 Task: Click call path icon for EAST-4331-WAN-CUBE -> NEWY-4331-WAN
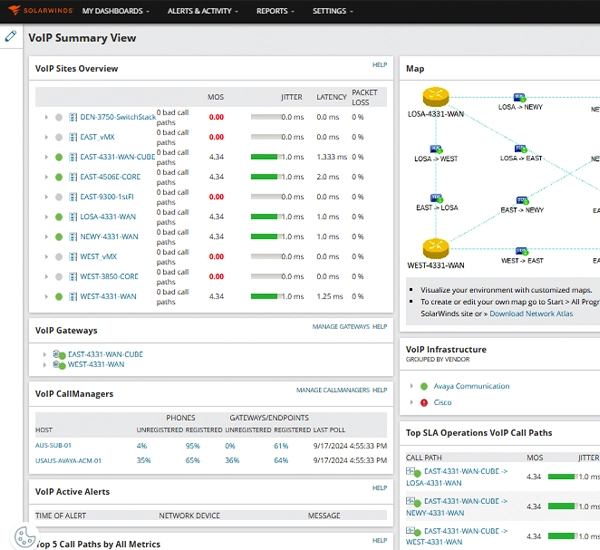413,502
